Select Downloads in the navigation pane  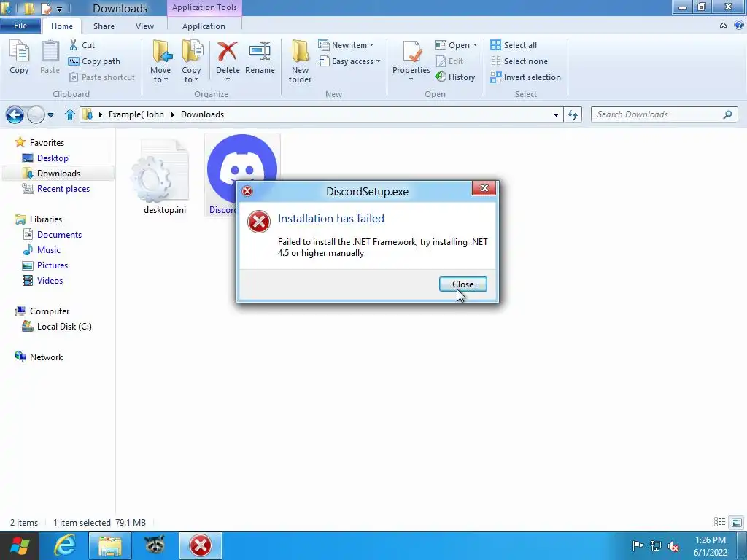tap(58, 174)
